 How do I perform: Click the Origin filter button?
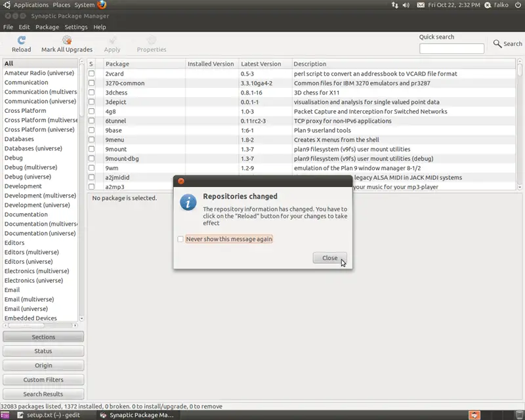pos(43,366)
